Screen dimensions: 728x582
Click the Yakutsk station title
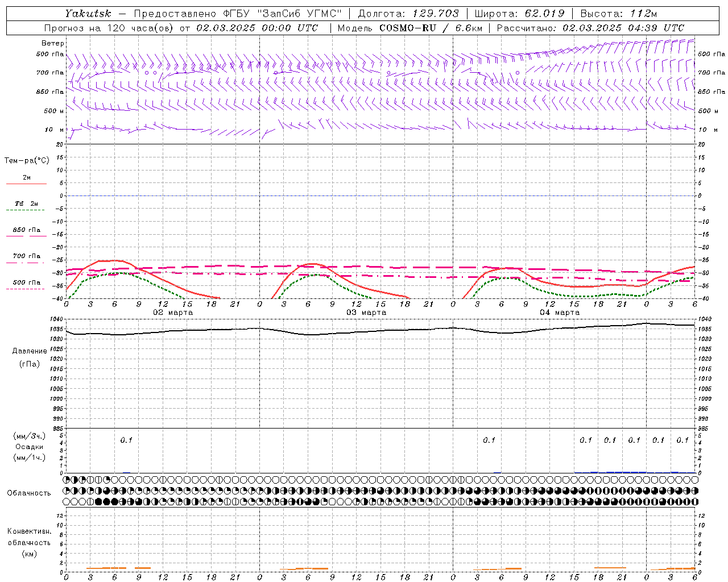pyautogui.click(x=88, y=13)
